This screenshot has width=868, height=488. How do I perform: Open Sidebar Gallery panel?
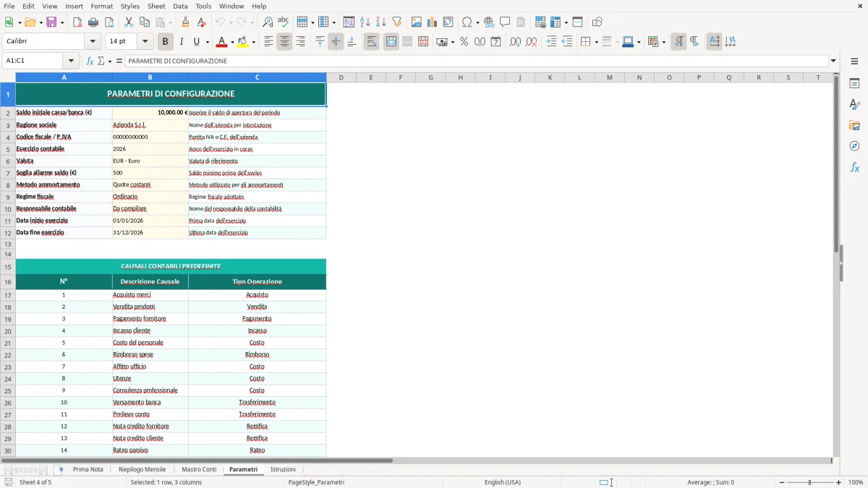pyautogui.click(x=854, y=126)
